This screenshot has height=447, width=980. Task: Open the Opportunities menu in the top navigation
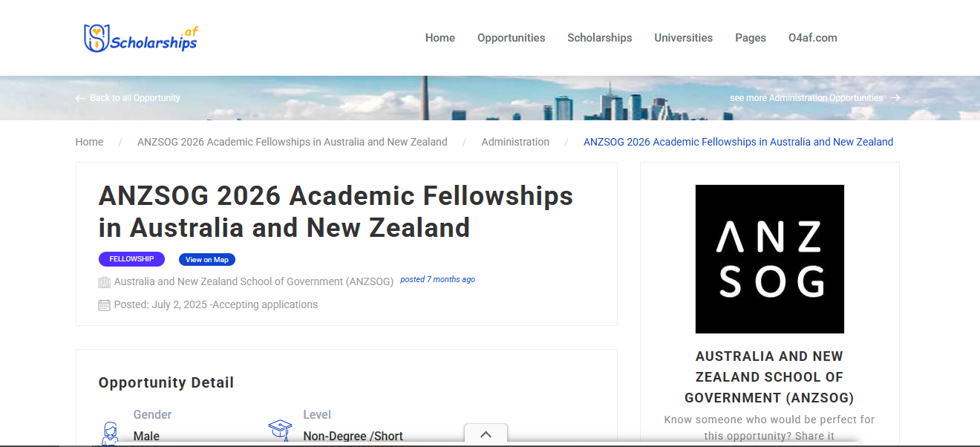(x=511, y=38)
